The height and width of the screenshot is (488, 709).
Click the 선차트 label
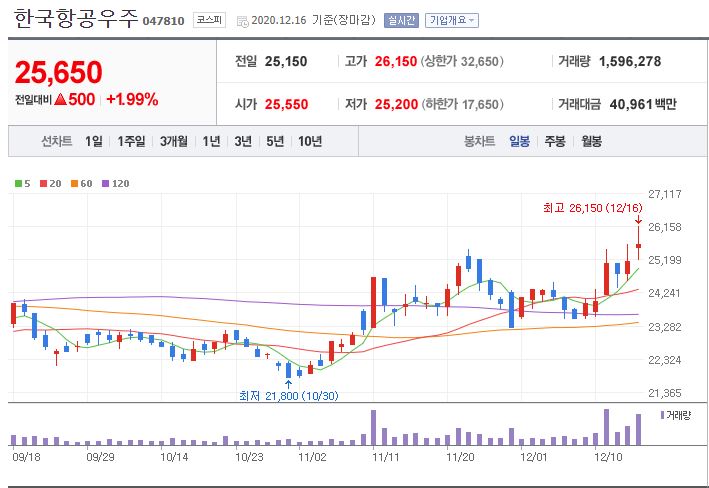tap(57, 142)
